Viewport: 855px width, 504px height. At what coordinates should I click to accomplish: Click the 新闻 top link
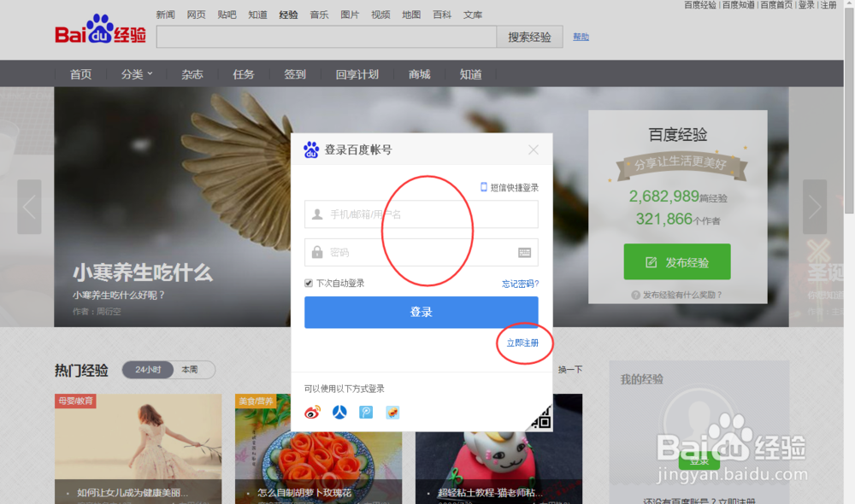click(x=165, y=15)
